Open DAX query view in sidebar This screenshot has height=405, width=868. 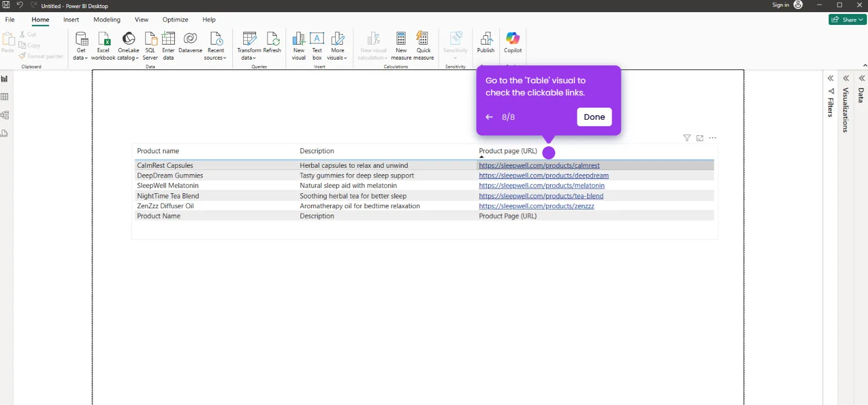tap(5, 133)
